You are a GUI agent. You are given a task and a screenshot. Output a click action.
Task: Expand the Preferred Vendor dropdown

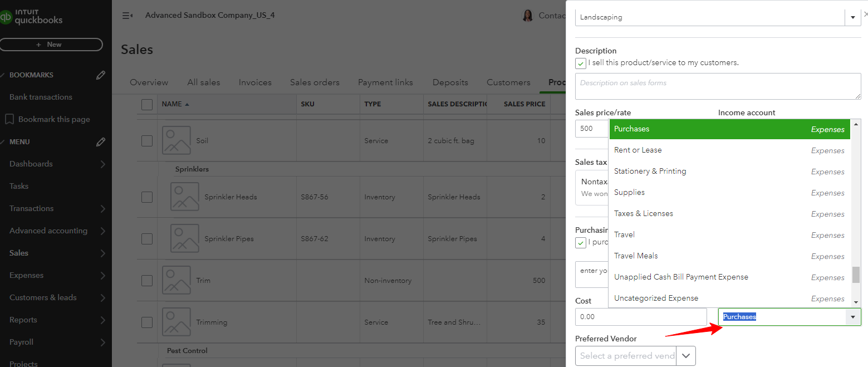point(685,355)
